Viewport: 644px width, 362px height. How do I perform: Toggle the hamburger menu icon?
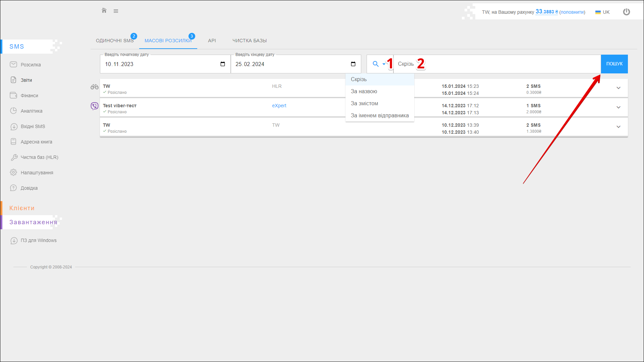pyautogui.click(x=116, y=11)
